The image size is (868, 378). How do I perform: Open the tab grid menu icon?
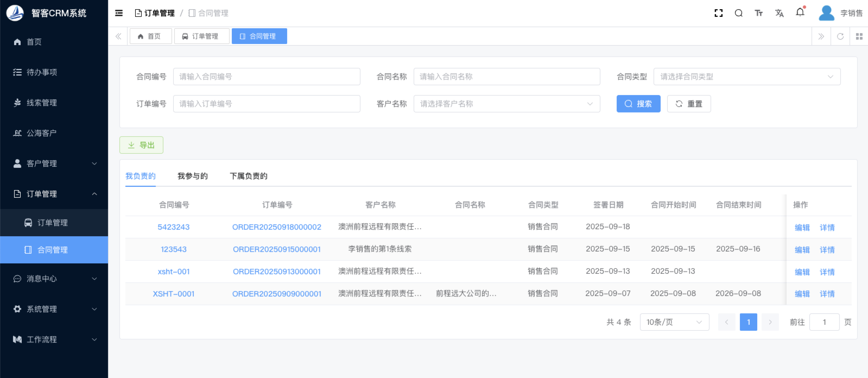(x=859, y=36)
